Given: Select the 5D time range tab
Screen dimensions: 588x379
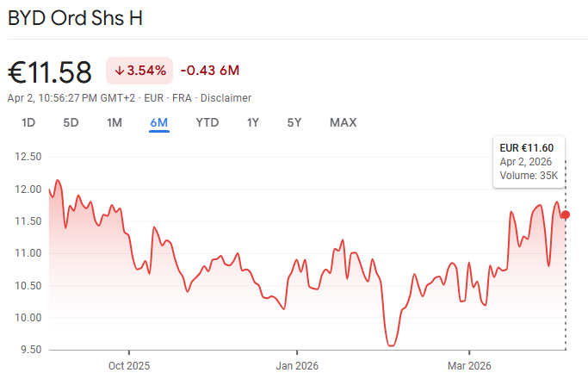Looking at the screenshot, I should click(71, 122).
